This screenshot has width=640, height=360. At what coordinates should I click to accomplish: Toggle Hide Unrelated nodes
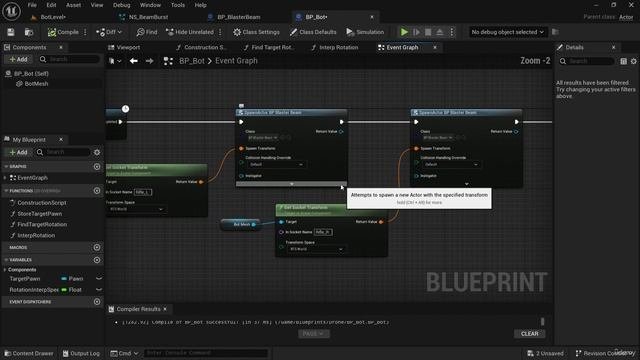click(190, 32)
